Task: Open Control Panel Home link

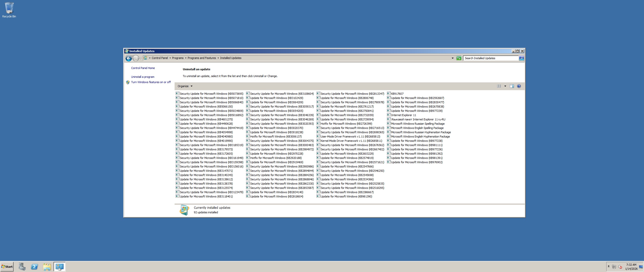Action: click(143, 68)
